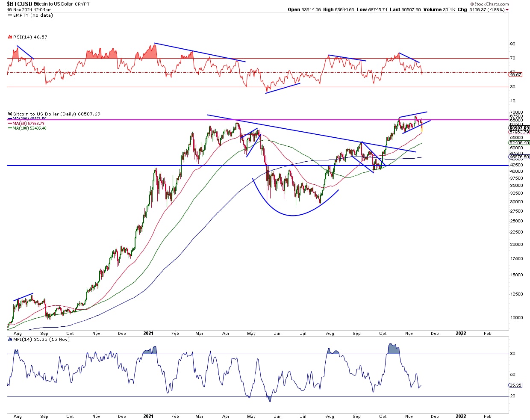The image size is (530, 420).
Task: Click the 'MA(200) 45876.50' legend text
Action: tap(29, 119)
